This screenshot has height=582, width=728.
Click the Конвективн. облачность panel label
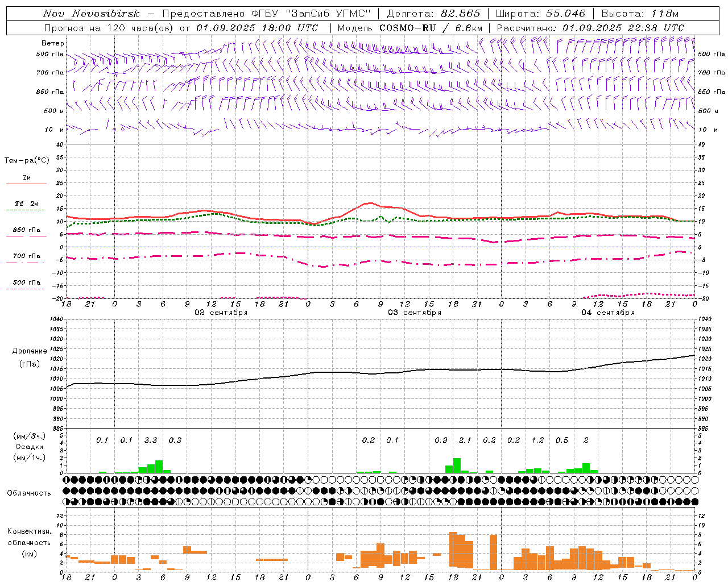(x=29, y=537)
